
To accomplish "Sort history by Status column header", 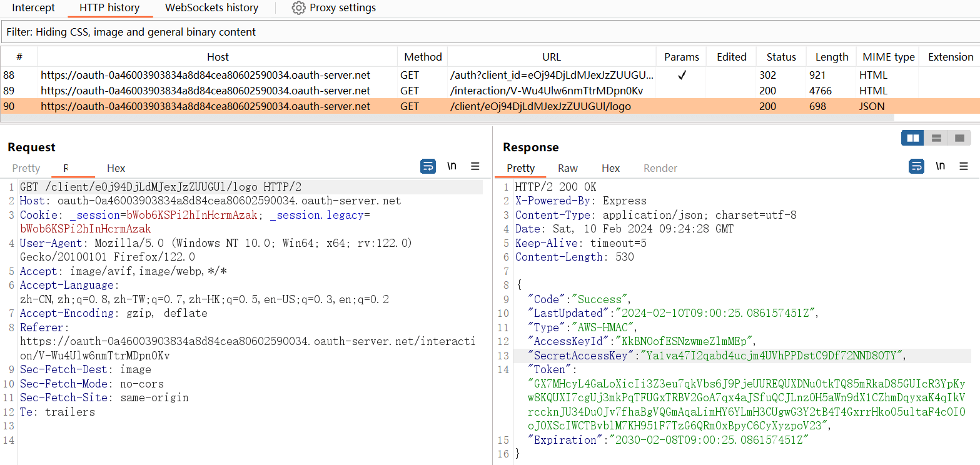I will (781, 57).
